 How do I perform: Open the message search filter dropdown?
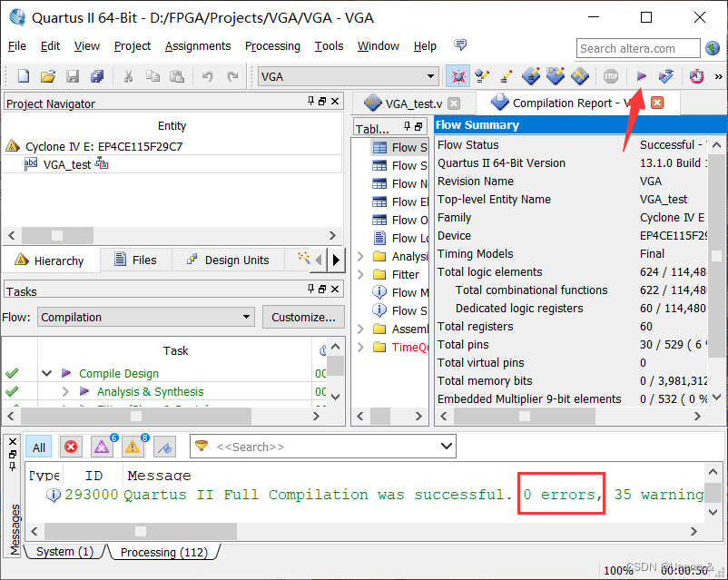[x=447, y=447]
